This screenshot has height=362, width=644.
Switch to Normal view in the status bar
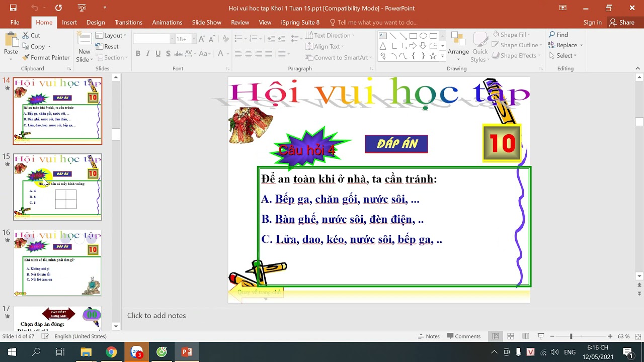click(x=496, y=336)
